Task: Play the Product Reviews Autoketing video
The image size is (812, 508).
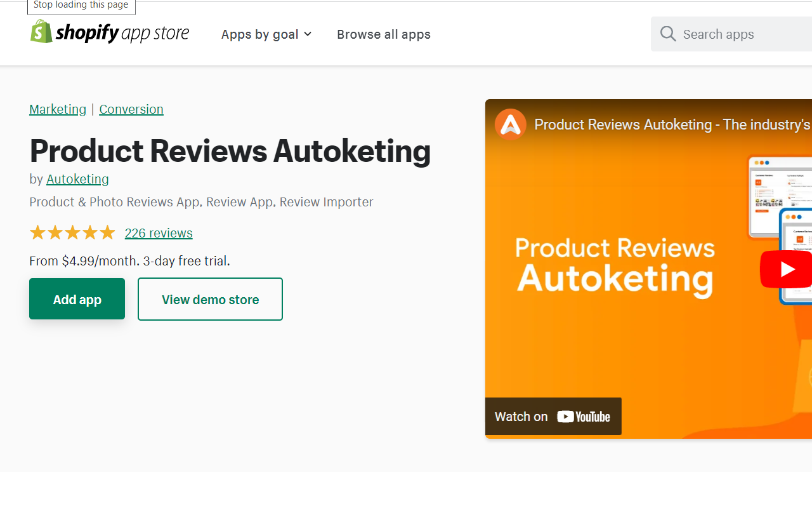Action: (785, 269)
